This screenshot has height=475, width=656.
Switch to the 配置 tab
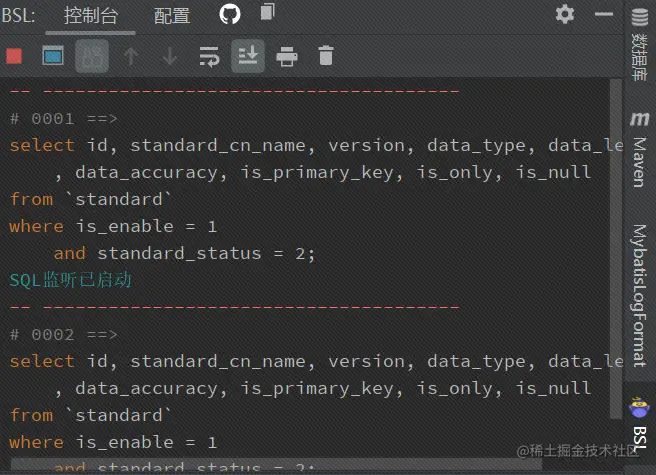point(172,15)
